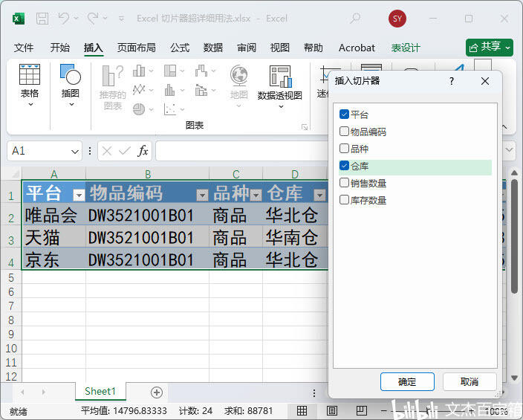
Task: Enable the 销售数量 checkbox
Action: point(344,183)
